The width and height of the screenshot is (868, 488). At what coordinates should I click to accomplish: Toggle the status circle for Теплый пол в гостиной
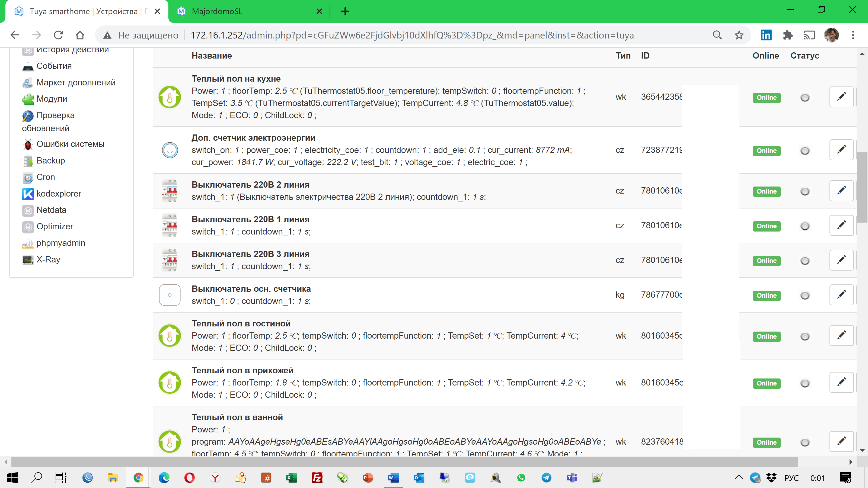click(805, 336)
